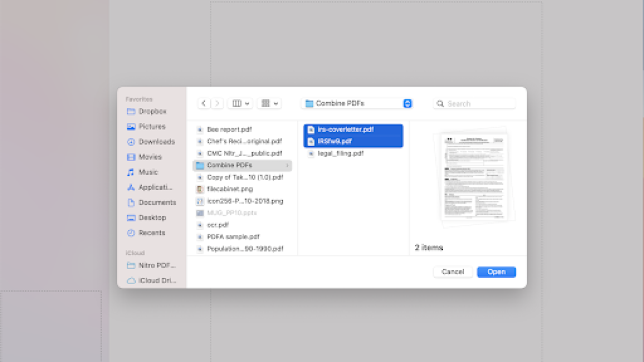Image resolution: width=644 pixels, height=362 pixels.
Task: Click the Cancel button
Action: coord(453,272)
